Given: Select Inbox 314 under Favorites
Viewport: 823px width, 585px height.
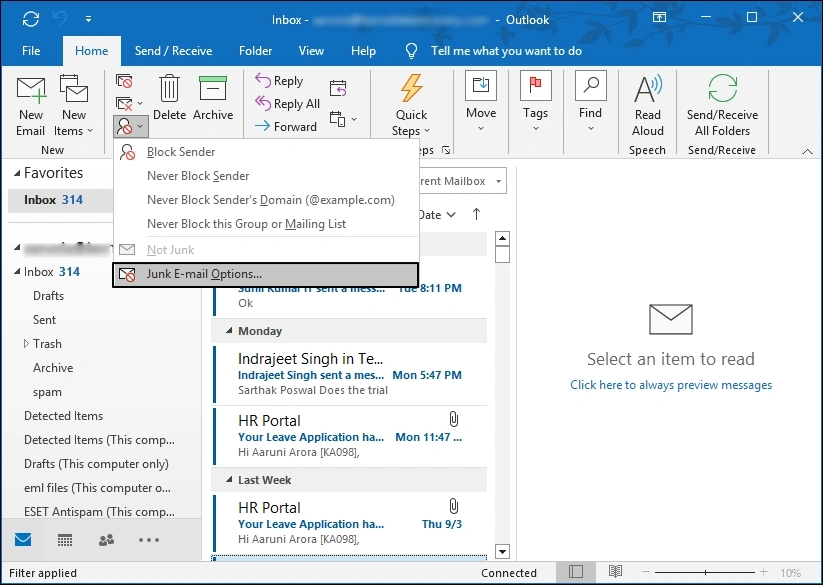Looking at the screenshot, I should click(60, 200).
